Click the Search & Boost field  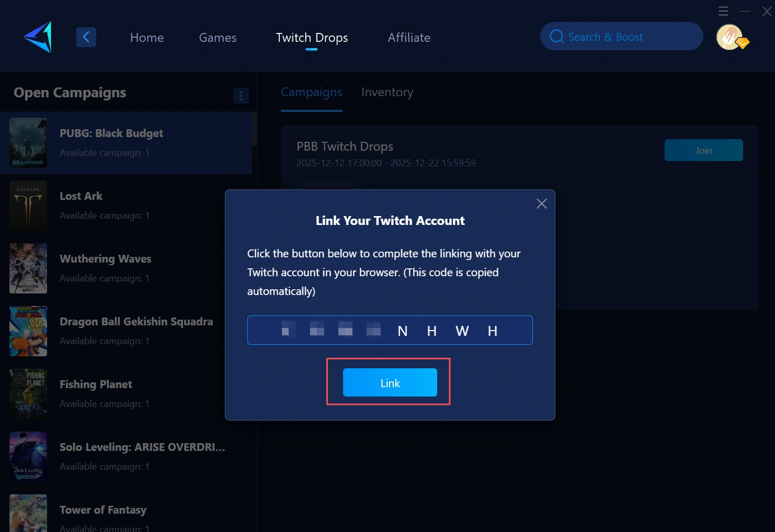tap(628, 37)
